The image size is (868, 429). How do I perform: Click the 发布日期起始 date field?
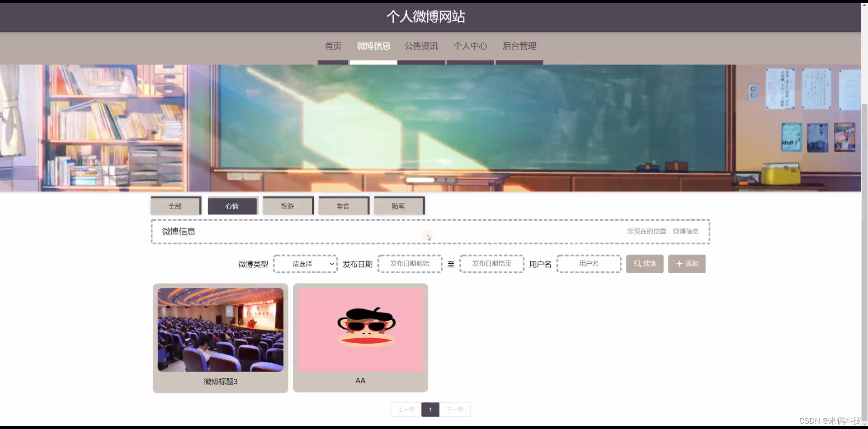[410, 264]
